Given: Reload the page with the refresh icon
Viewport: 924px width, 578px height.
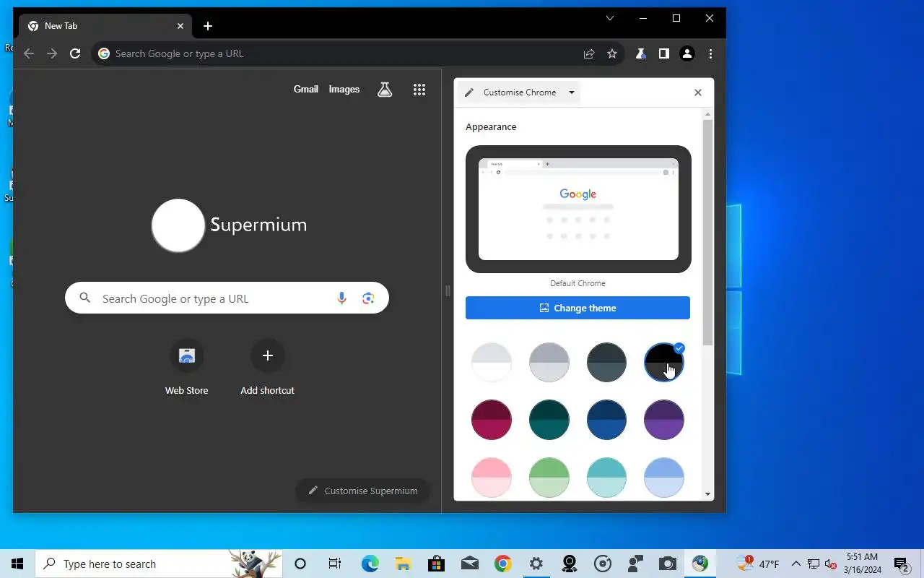Looking at the screenshot, I should [75, 53].
